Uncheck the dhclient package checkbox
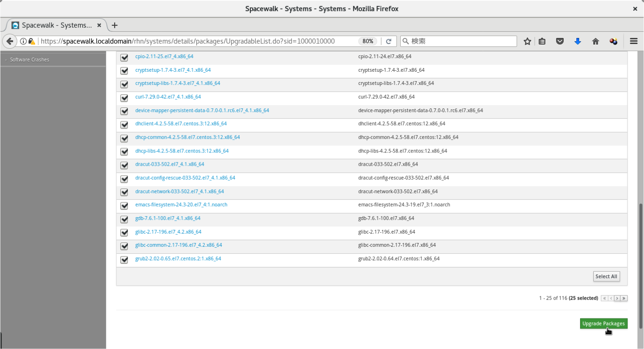644x349 pixels. point(124,125)
